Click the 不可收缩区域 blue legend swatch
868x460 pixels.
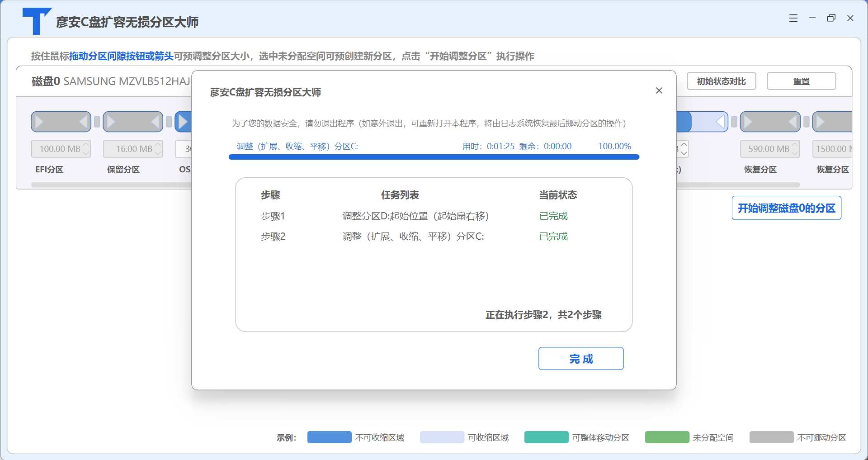point(330,437)
